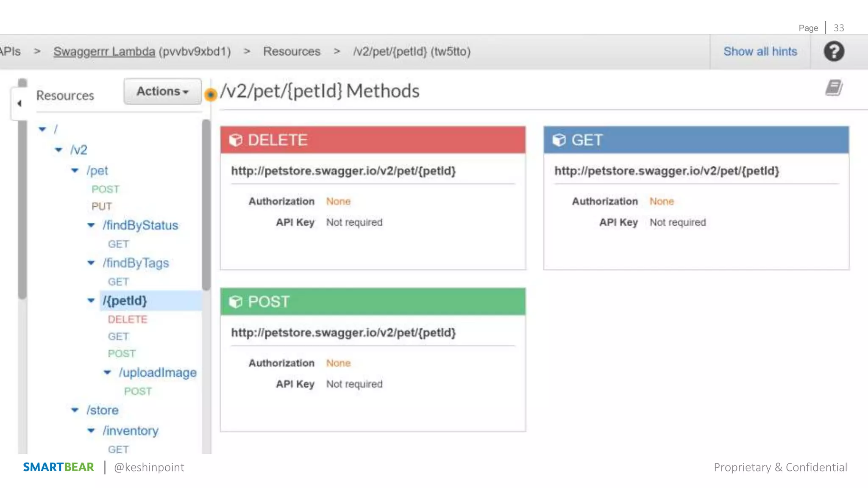Screen dimensions: 868x488
Task: Click the help question mark icon
Action: click(834, 51)
